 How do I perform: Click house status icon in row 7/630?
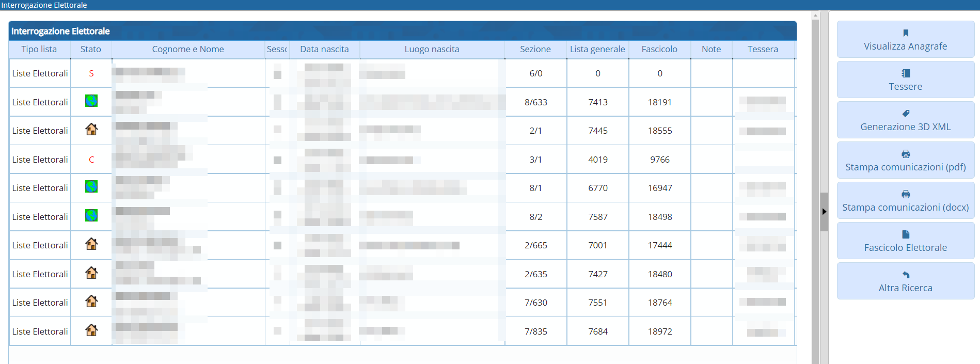point(91,301)
